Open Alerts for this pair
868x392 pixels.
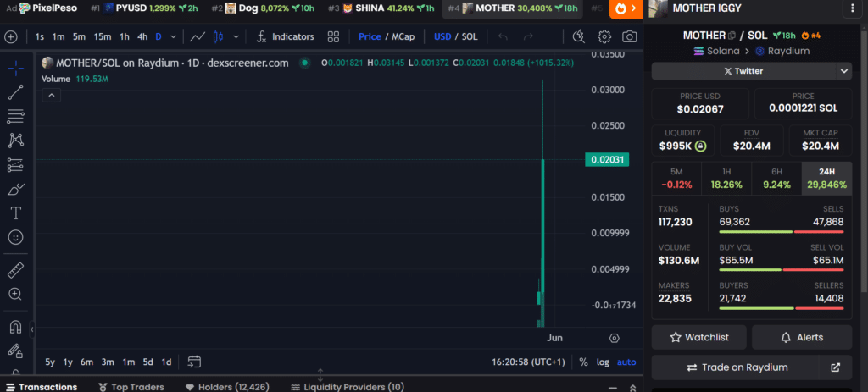click(x=802, y=337)
